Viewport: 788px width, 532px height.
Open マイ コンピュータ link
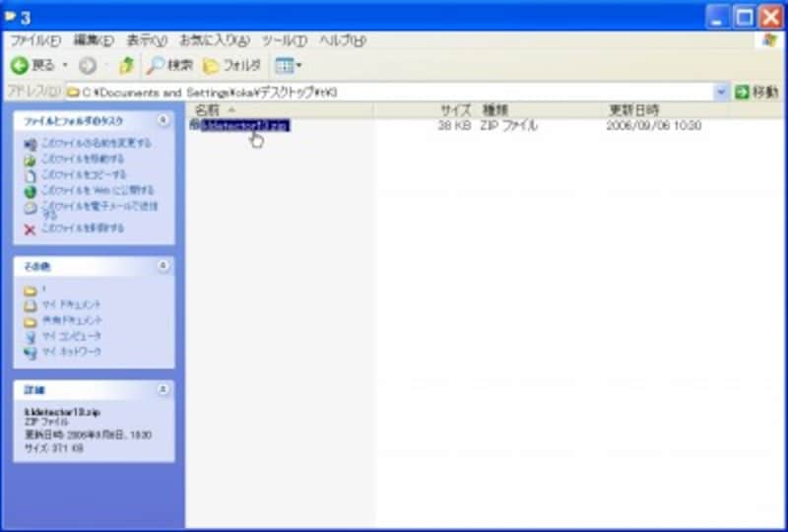point(72,336)
